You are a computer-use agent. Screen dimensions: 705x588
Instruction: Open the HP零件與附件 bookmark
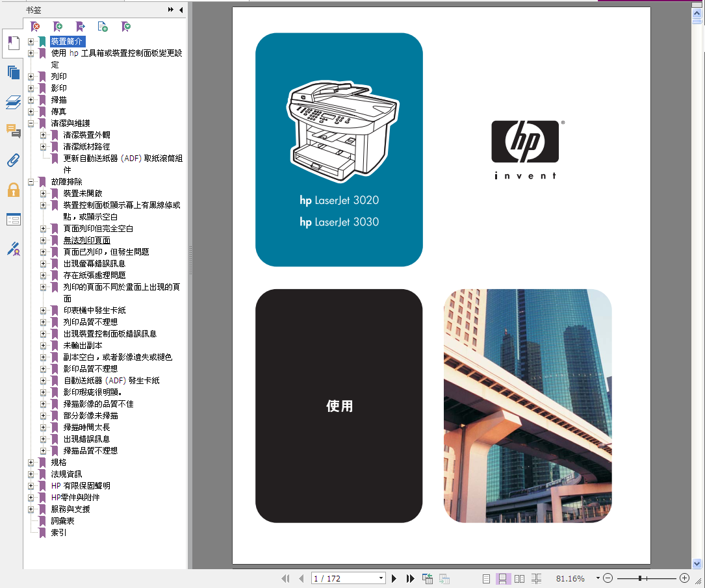click(x=75, y=497)
